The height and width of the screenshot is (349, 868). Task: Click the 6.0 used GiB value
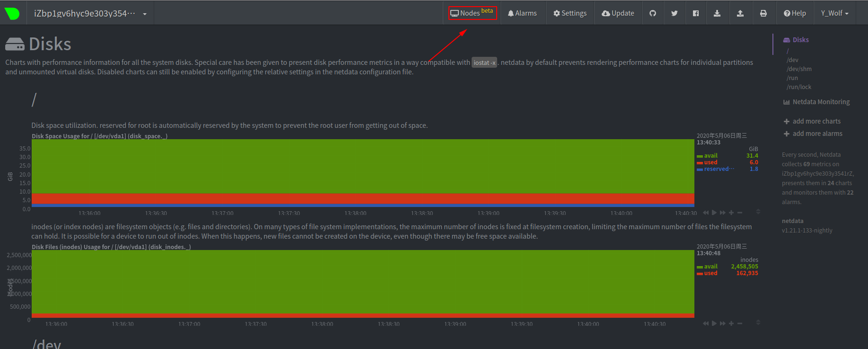[754, 162]
